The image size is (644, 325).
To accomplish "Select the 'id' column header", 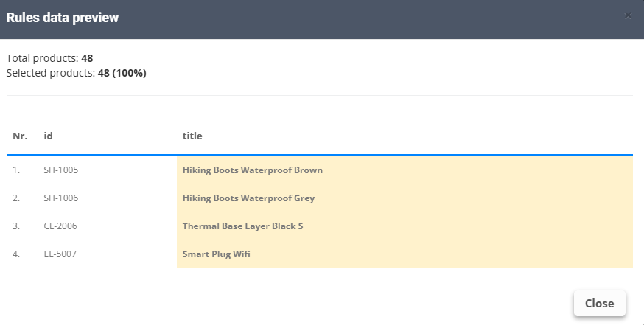I will click(48, 136).
